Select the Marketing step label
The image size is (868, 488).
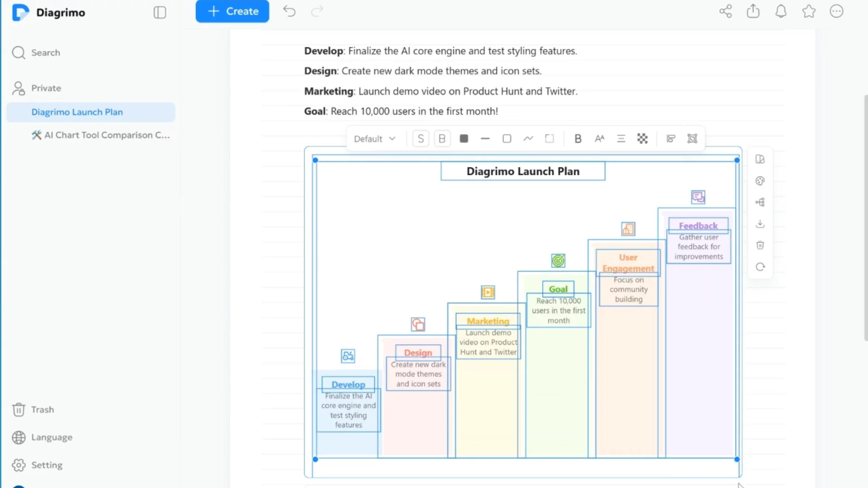pos(488,321)
